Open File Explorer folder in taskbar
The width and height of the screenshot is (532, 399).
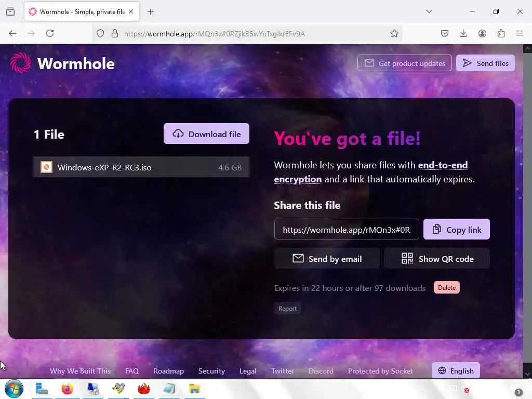pyautogui.click(x=194, y=389)
